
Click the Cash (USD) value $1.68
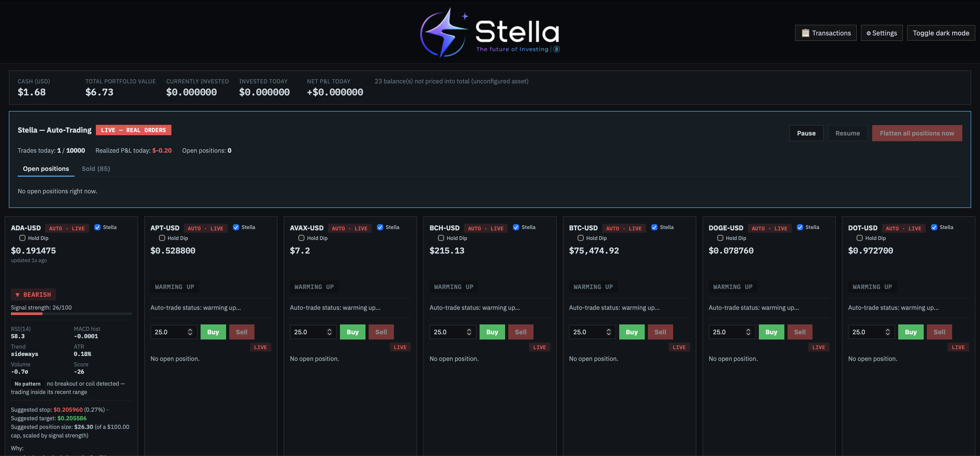(32, 92)
